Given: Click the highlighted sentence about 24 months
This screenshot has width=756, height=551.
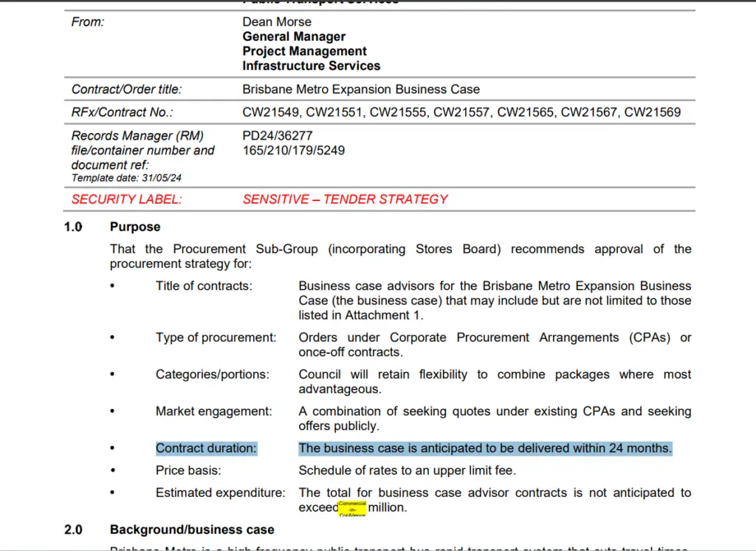Looking at the screenshot, I should click(x=485, y=448).
